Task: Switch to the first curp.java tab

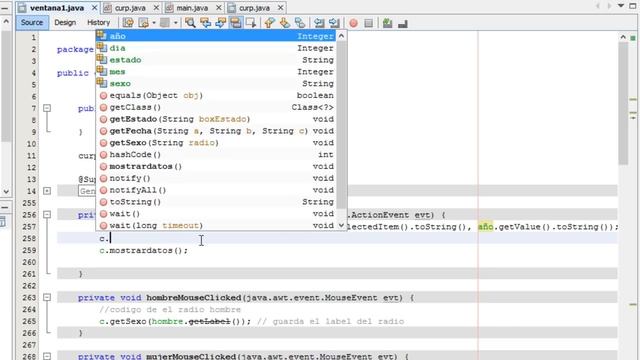Action: tap(130, 8)
